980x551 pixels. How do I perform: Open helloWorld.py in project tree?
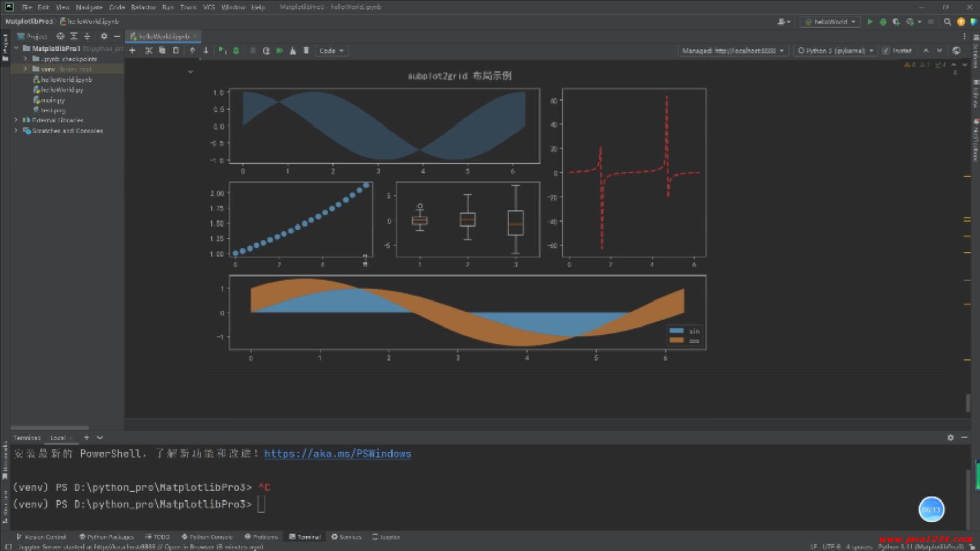coord(62,90)
